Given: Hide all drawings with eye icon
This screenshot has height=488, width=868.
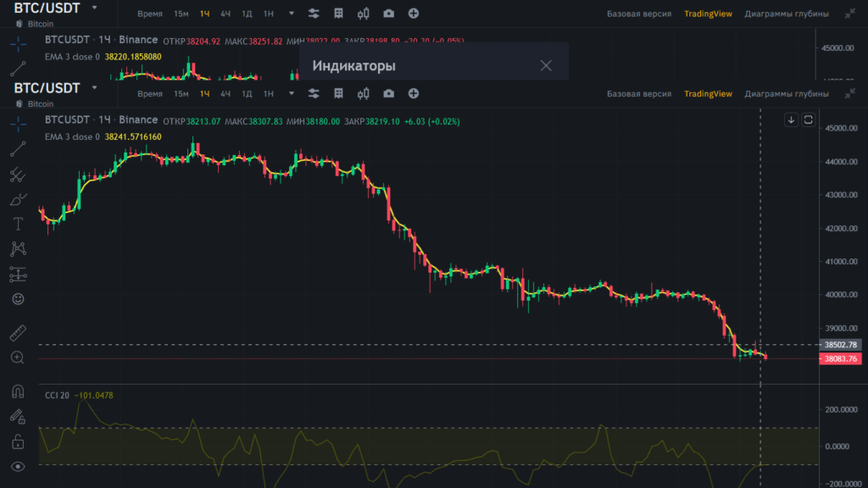Looking at the screenshot, I should tap(17, 466).
